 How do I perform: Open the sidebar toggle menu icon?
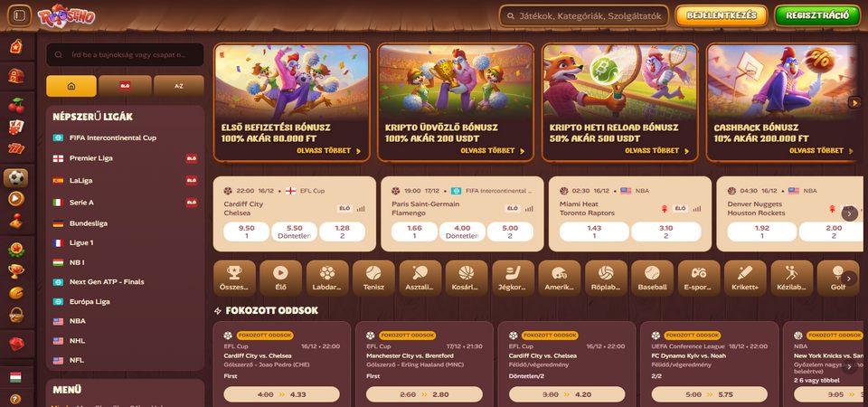click(19, 15)
